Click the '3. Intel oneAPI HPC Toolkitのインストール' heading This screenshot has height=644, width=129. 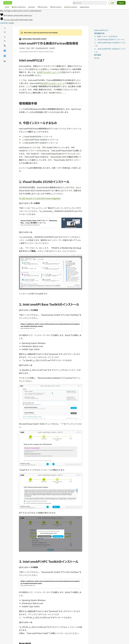click(49, 561)
